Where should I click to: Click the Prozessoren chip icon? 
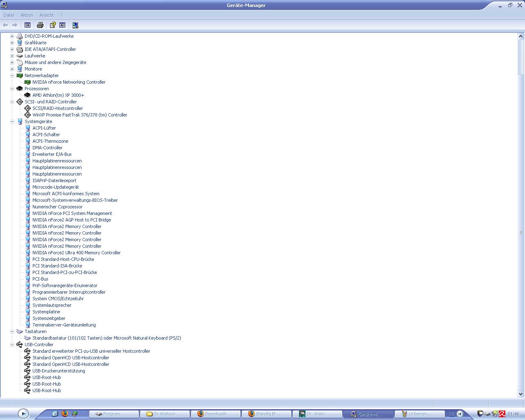19,89
